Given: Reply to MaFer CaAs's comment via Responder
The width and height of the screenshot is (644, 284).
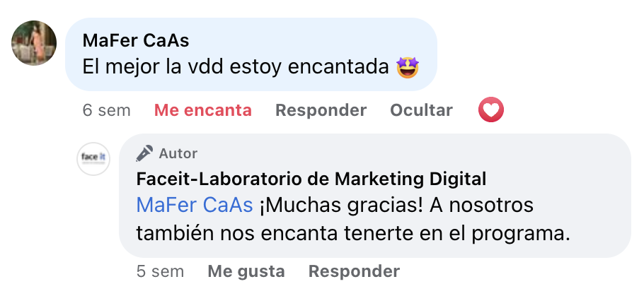Looking at the screenshot, I should (x=321, y=110).
